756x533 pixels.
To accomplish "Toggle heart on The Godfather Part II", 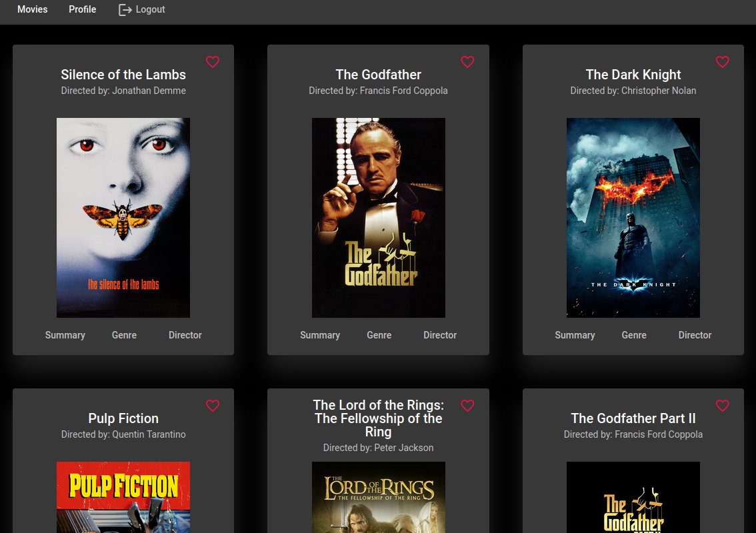I will [722, 405].
